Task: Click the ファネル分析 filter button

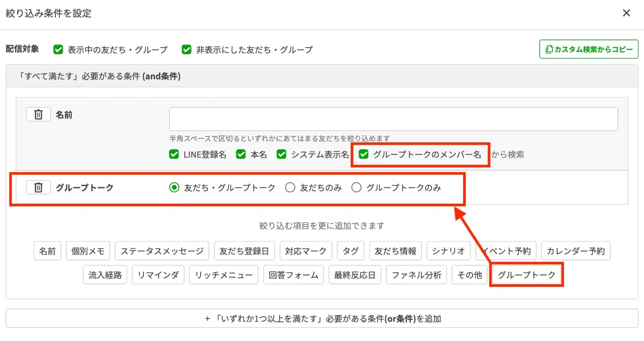Action: [416, 275]
